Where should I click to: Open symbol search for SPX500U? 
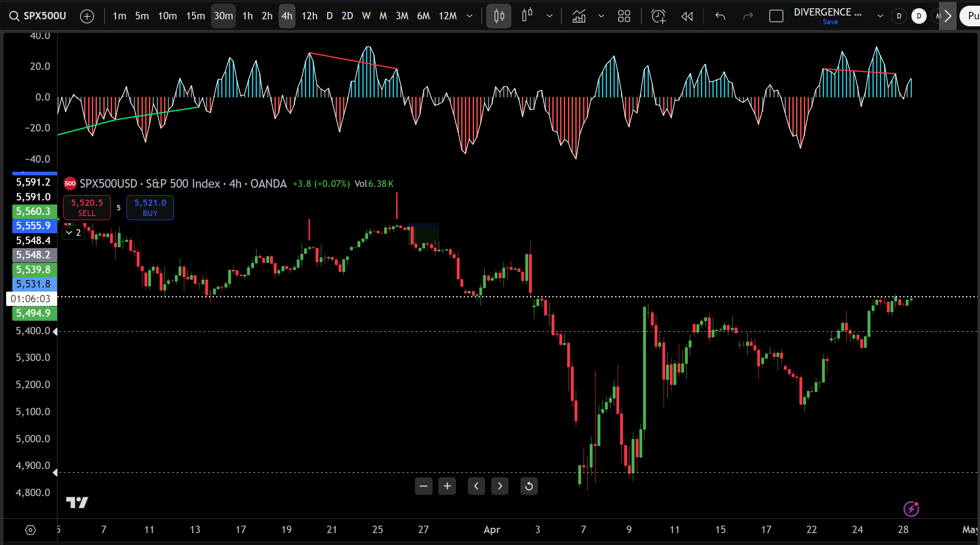point(38,16)
